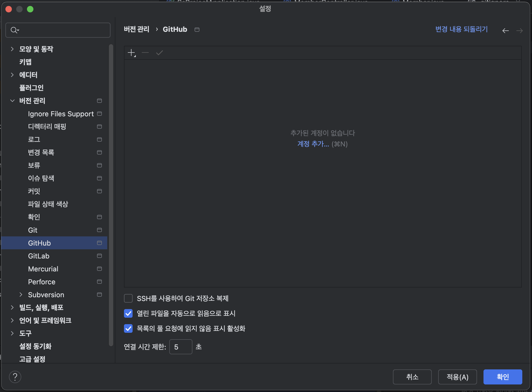This screenshot has height=392, width=532.
Task: Click project-level icon next to GitHub breadcrumb
Action: (197, 29)
